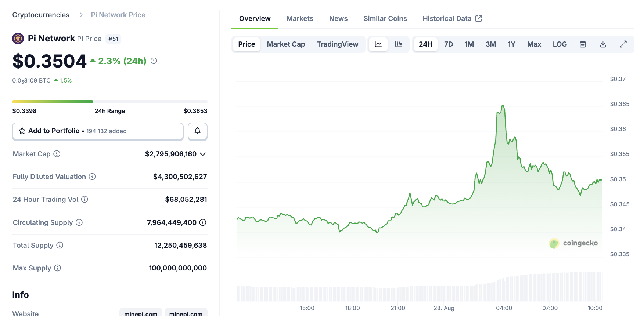Viewport: 644px width, 316px height.
Task: Click the price alert bell icon
Action: click(197, 131)
